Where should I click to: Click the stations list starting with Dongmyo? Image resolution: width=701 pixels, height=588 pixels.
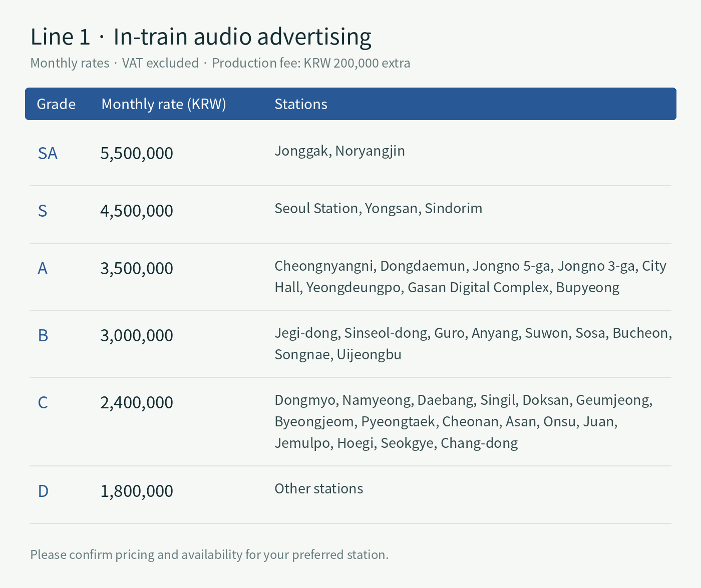tap(464, 421)
